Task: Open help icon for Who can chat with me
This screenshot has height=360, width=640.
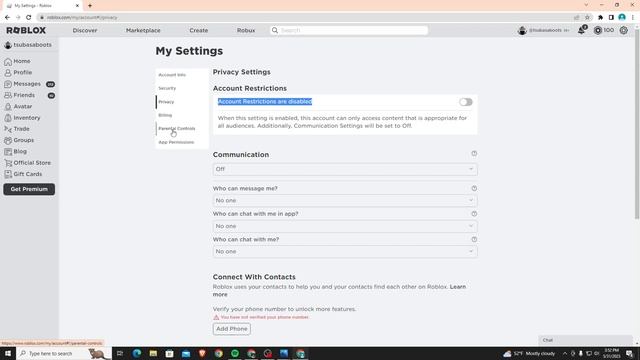Action: coord(474,239)
